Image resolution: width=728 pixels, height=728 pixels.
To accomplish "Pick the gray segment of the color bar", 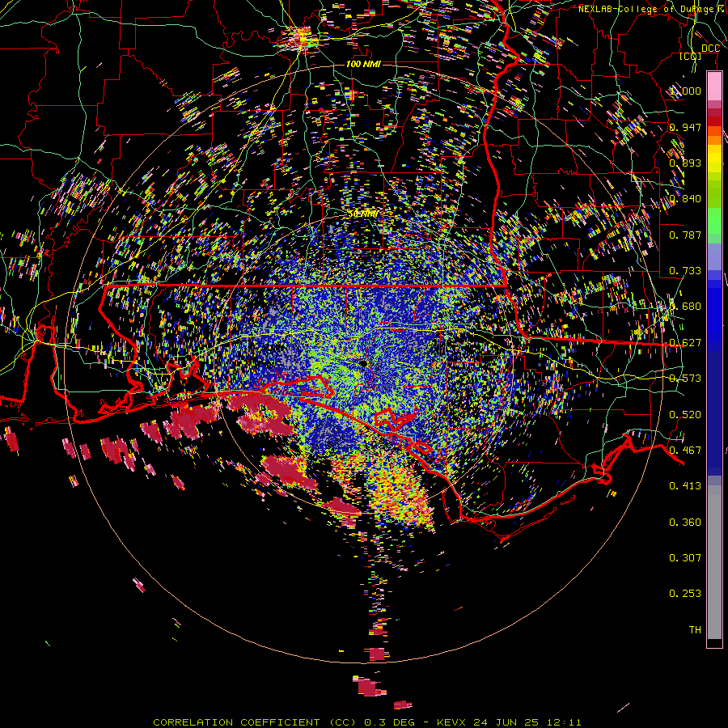I will [x=714, y=562].
